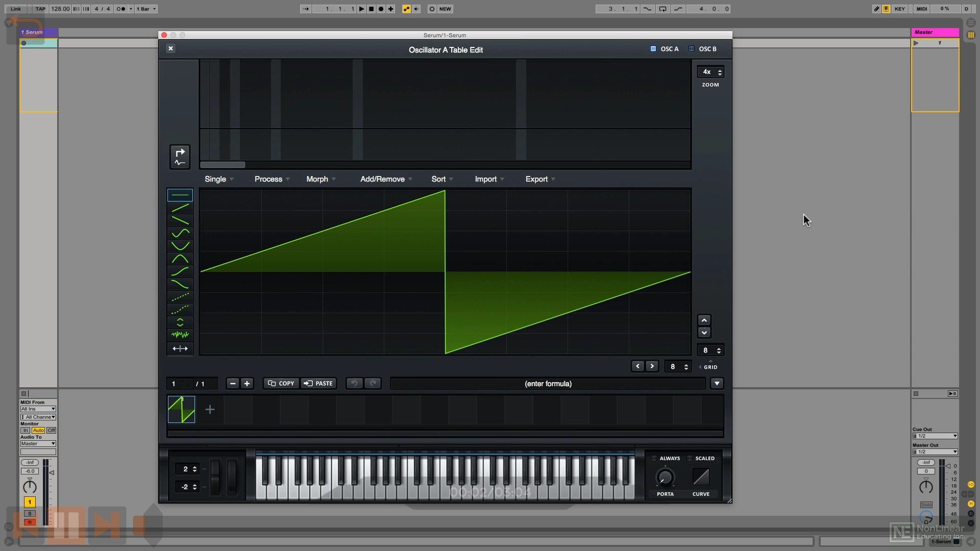Solo the Serum track with S button
This screenshot has height=551, width=980.
pyautogui.click(x=30, y=514)
